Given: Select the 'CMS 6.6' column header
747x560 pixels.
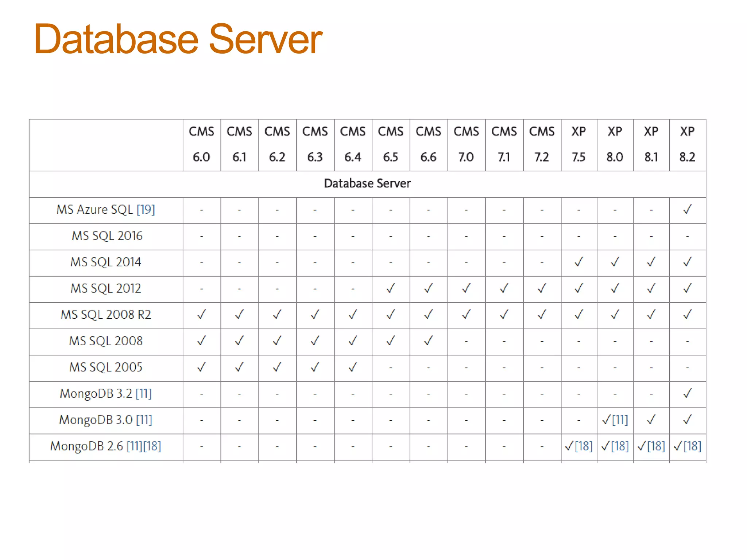Looking at the screenshot, I should tap(429, 145).
